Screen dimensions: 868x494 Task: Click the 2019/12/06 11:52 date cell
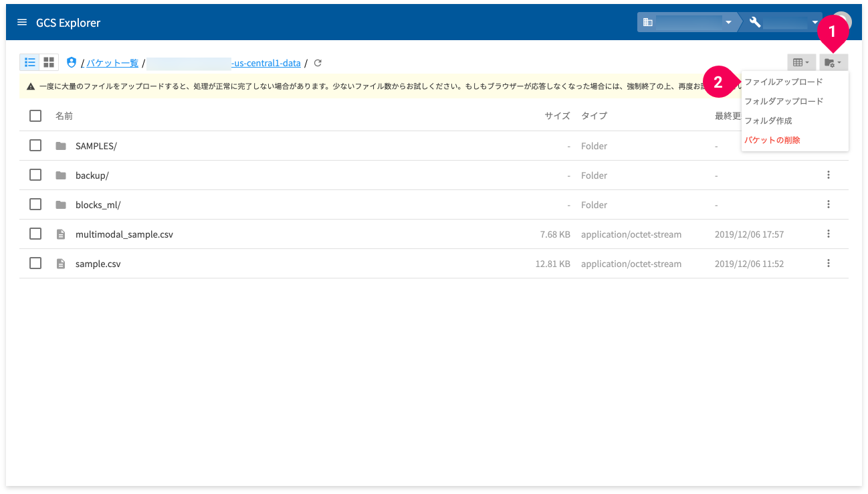point(749,264)
